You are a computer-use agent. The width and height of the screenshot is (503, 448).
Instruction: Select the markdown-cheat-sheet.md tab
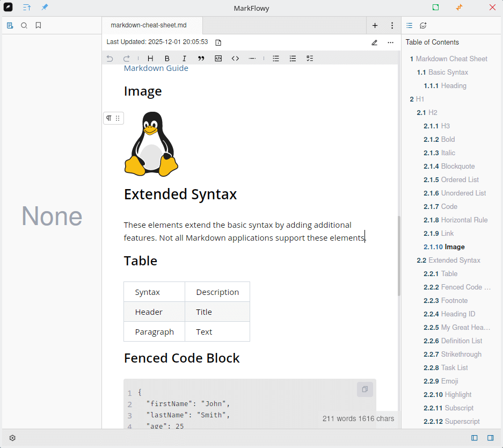pyautogui.click(x=149, y=25)
